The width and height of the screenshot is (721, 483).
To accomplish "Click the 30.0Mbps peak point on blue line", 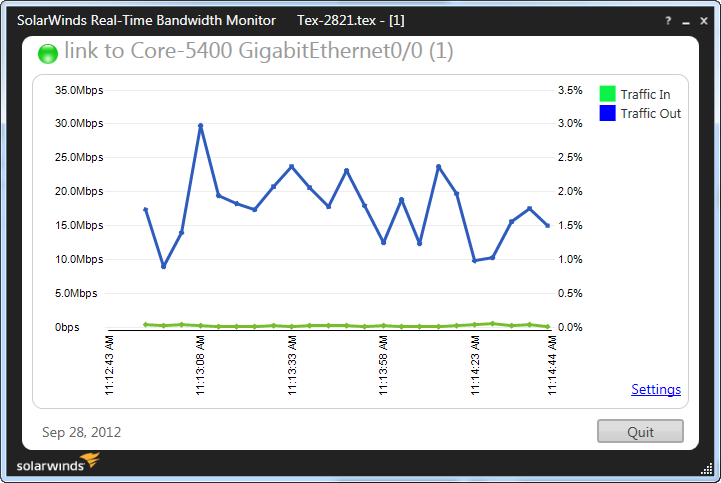I will coord(200,126).
